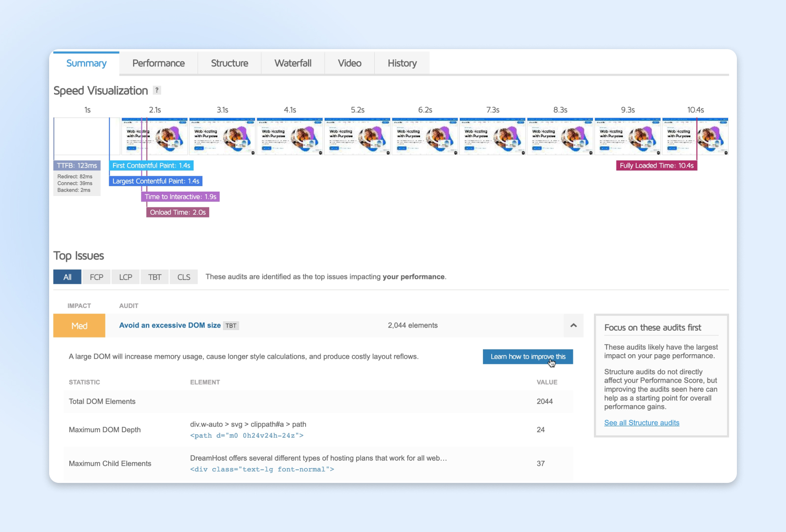Select the All issues filter

click(67, 277)
